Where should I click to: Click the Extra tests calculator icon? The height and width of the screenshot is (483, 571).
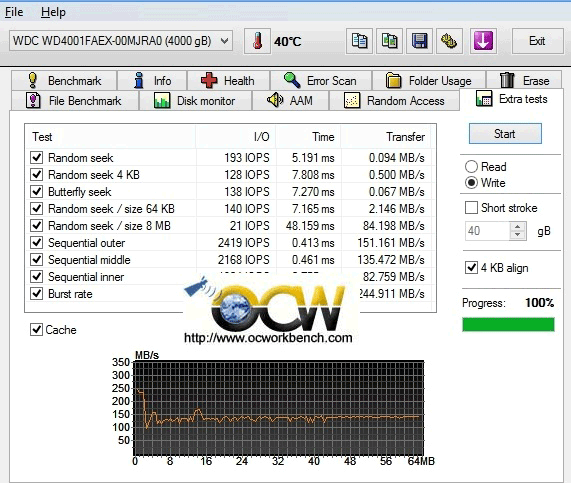pos(484,98)
